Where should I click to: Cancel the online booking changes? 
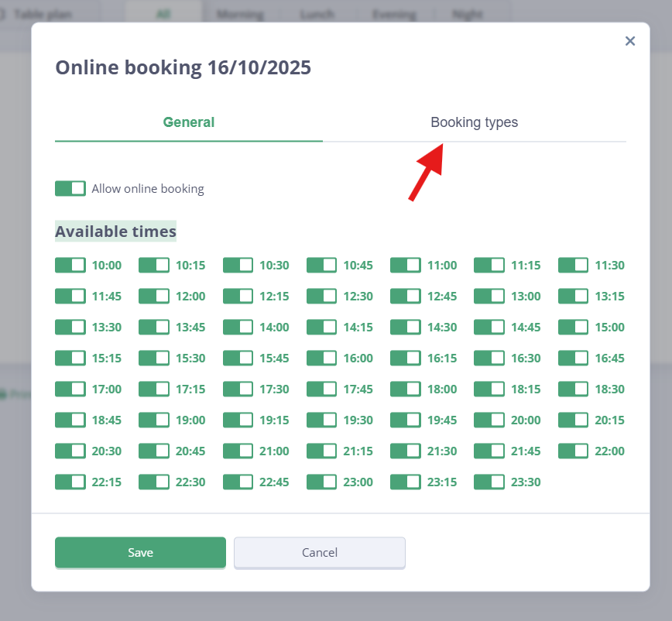click(x=320, y=553)
